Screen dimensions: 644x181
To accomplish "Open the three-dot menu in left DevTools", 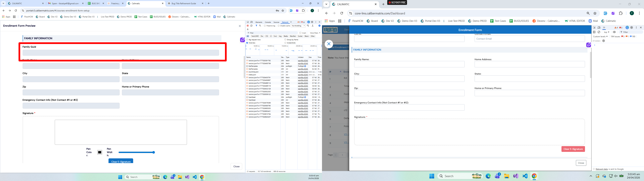I will click(316, 22).
